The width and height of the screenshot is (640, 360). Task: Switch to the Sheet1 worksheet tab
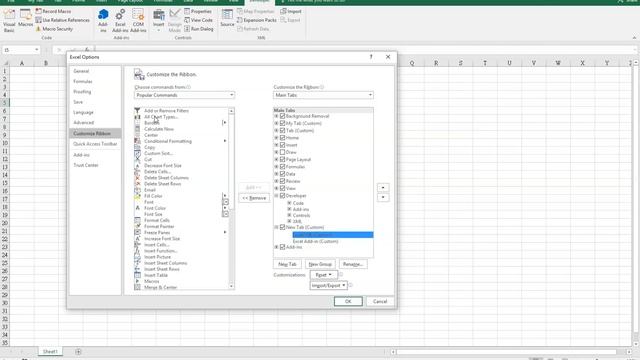[50, 351]
